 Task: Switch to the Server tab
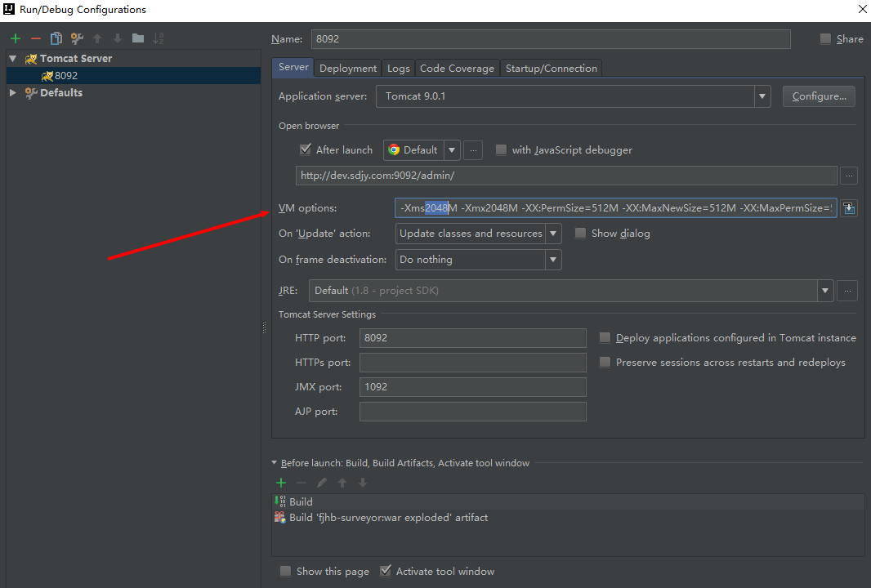[293, 67]
